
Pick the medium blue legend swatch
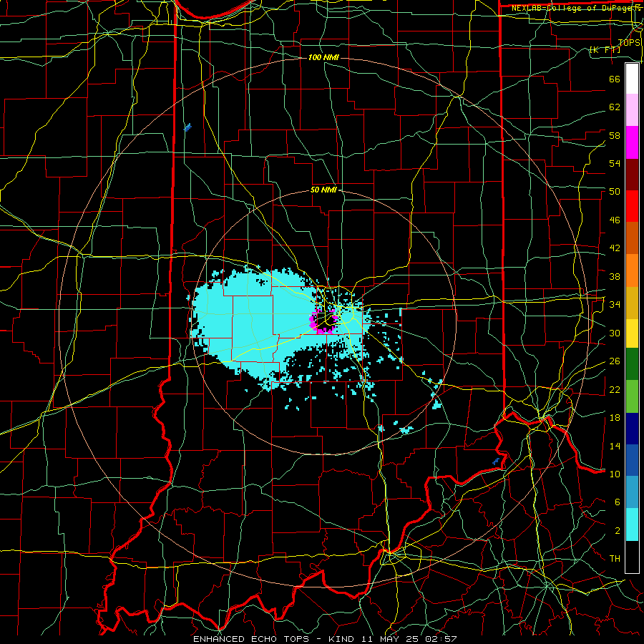pyautogui.click(x=632, y=460)
